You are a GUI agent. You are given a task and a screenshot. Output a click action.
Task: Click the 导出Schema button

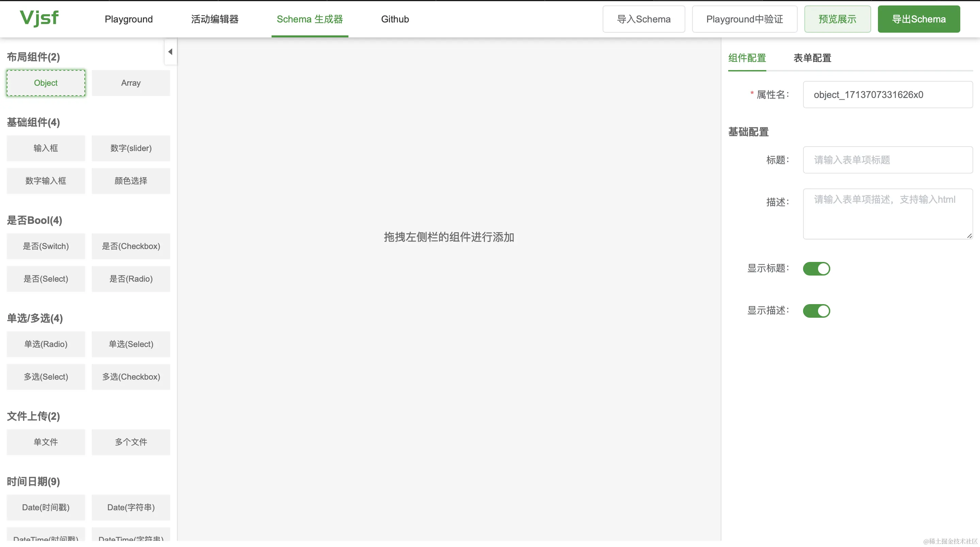(918, 19)
